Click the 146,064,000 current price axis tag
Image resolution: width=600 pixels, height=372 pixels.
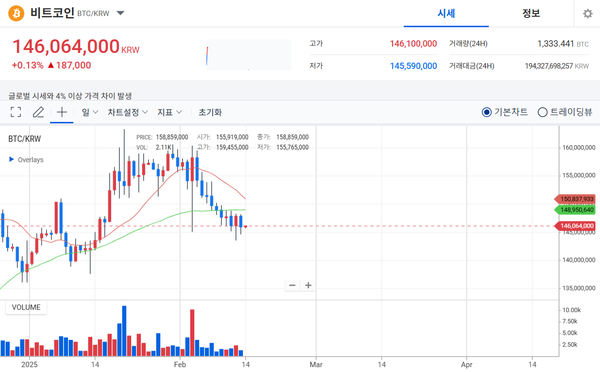tap(575, 226)
